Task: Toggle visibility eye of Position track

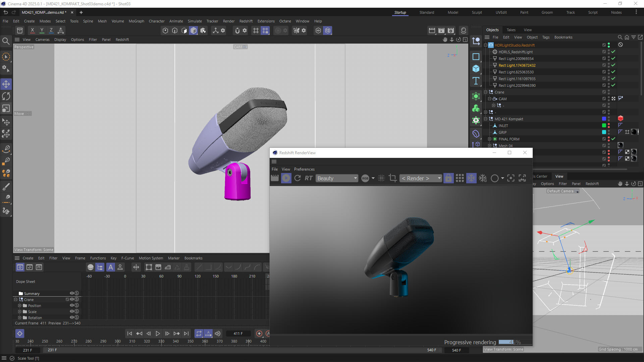Action: tap(71, 305)
